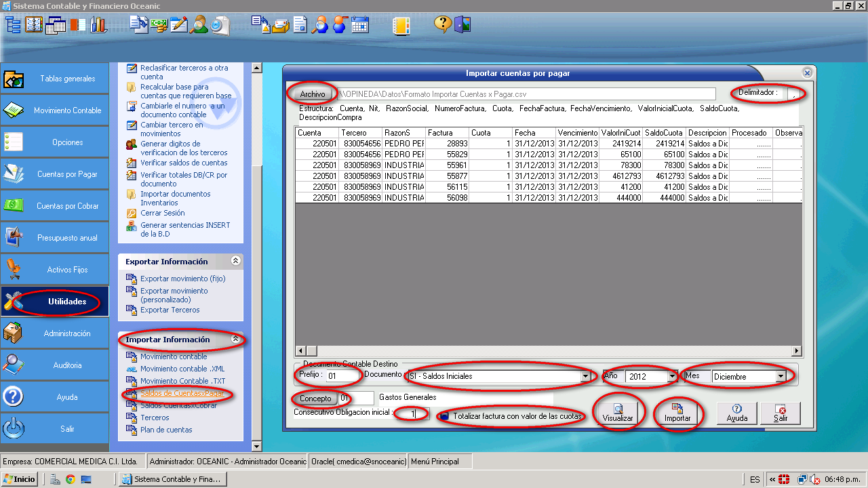The width and height of the screenshot is (868, 488).
Task: Open the yellow notebook toolbar icon
Action: pyautogui.click(x=401, y=25)
